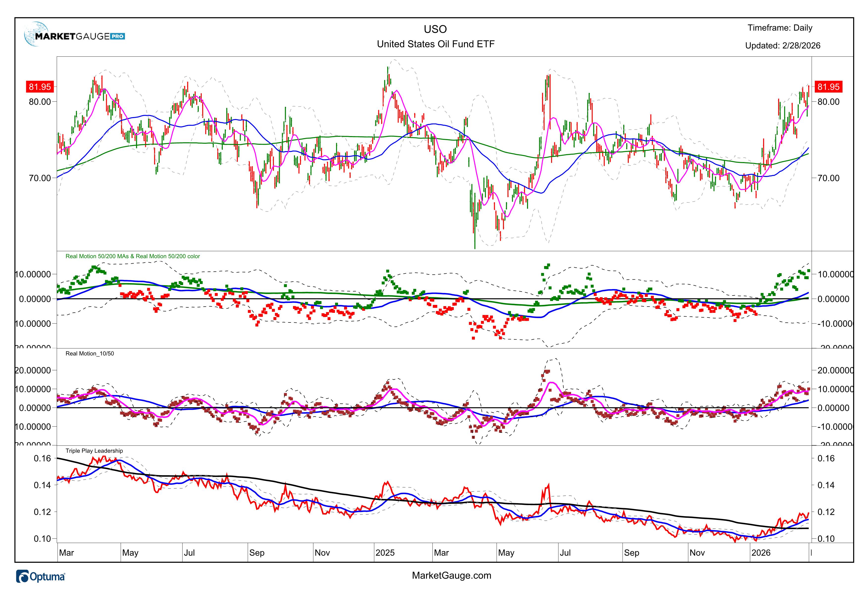Click the 80.00 label on left price axis
This screenshot has height=614, width=868.
(40, 102)
